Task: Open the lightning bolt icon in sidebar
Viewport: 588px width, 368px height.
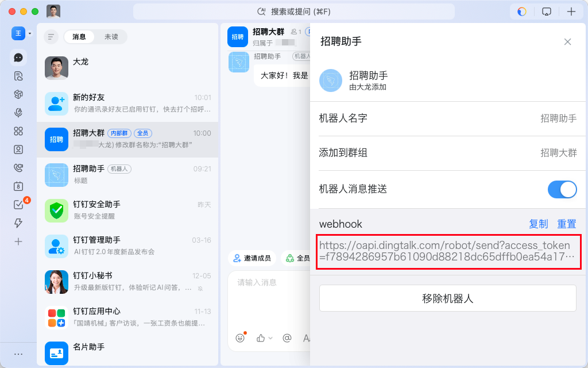Action: (x=18, y=223)
